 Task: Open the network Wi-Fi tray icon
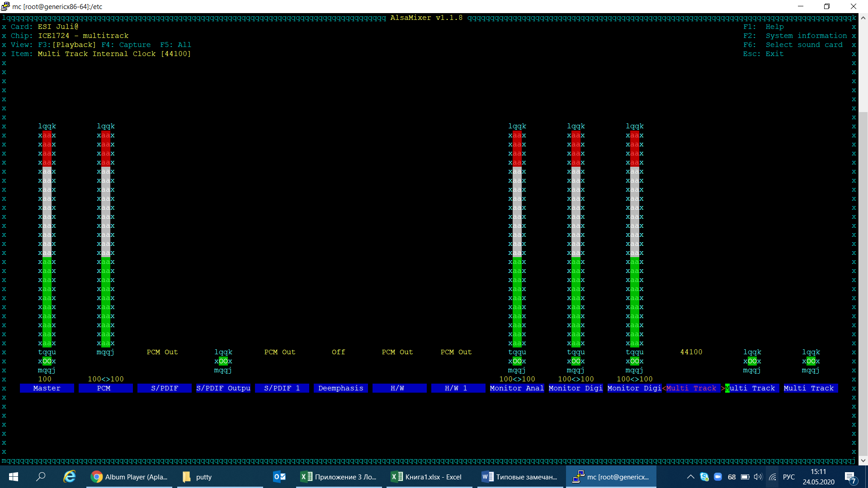tap(773, 477)
